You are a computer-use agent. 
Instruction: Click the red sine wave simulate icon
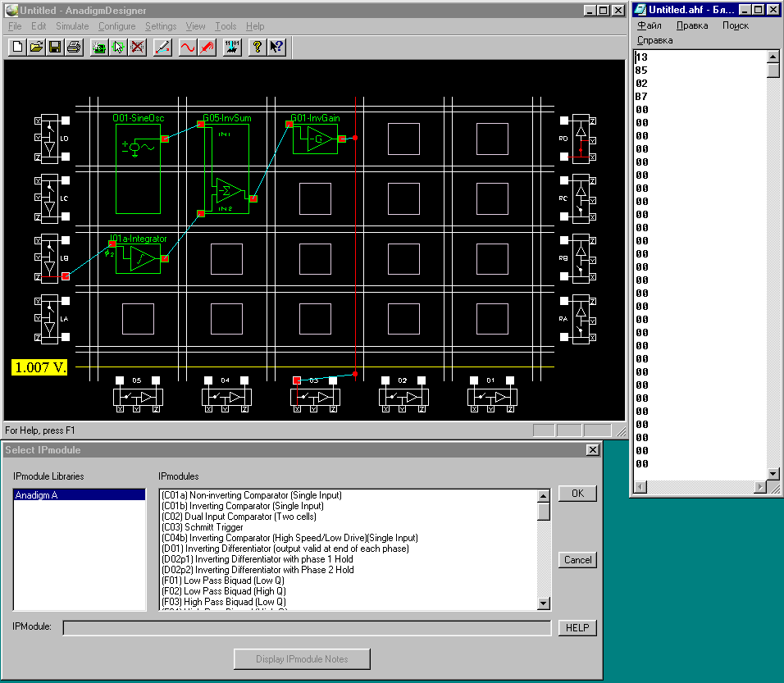188,47
